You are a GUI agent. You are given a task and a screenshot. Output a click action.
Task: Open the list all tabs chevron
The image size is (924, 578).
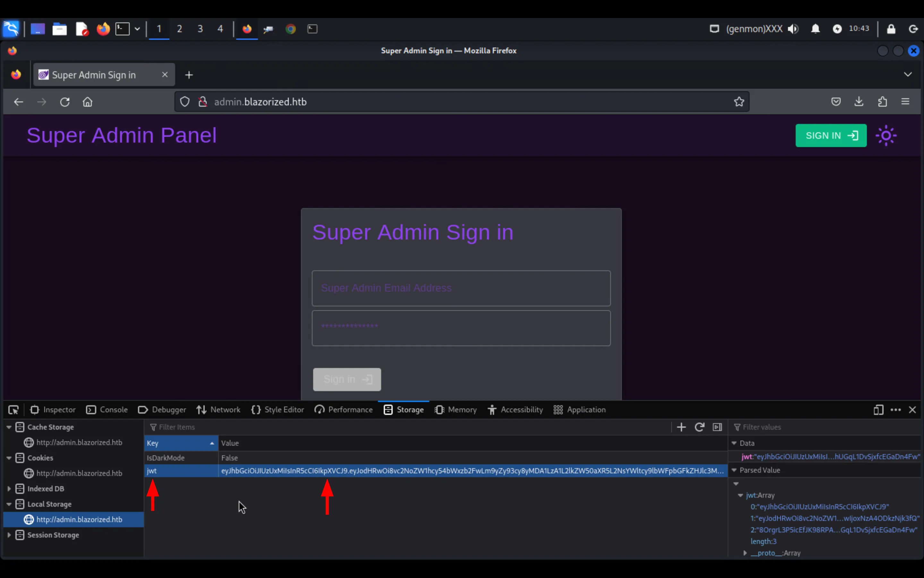click(x=908, y=74)
